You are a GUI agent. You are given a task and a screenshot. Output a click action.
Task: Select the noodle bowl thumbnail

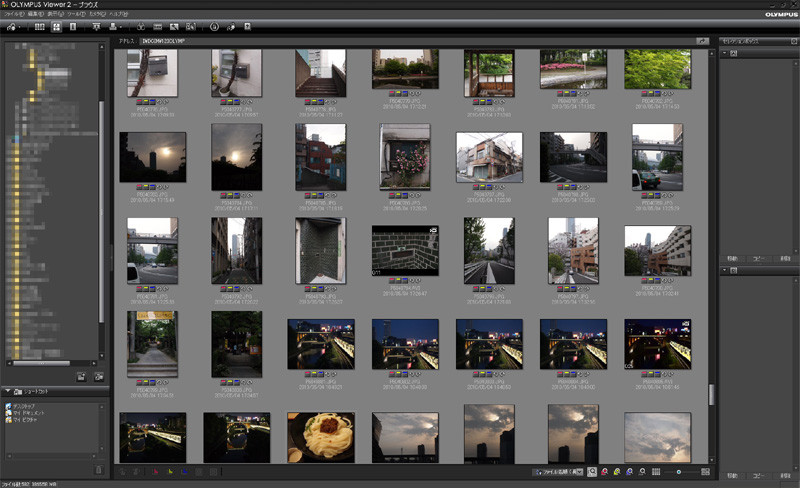coord(321,438)
